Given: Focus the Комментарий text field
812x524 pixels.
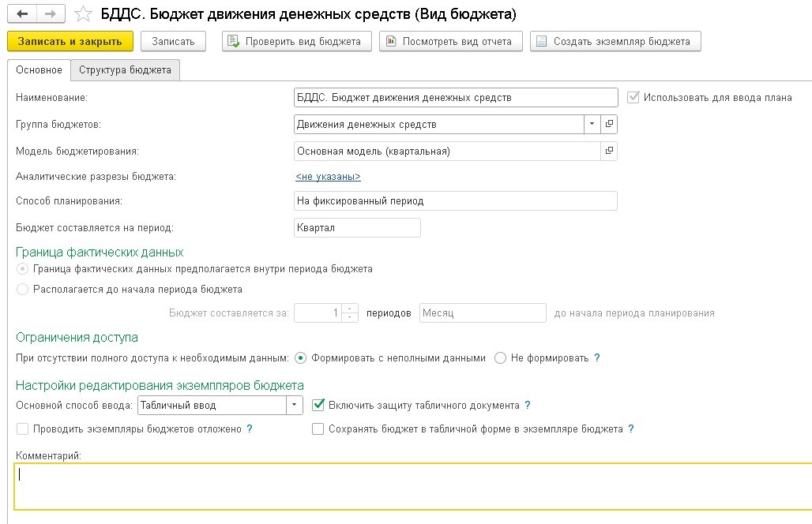Looking at the screenshot, I should 411,485.
